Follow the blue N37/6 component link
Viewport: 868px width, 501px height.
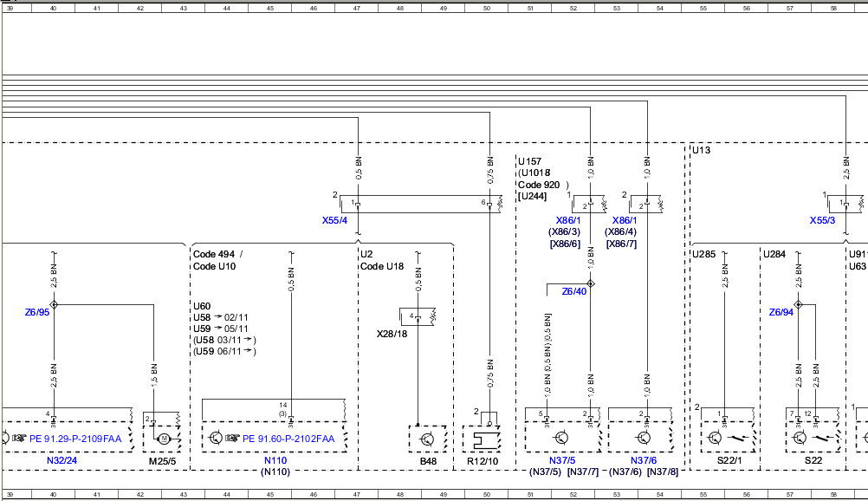click(x=644, y=460)
